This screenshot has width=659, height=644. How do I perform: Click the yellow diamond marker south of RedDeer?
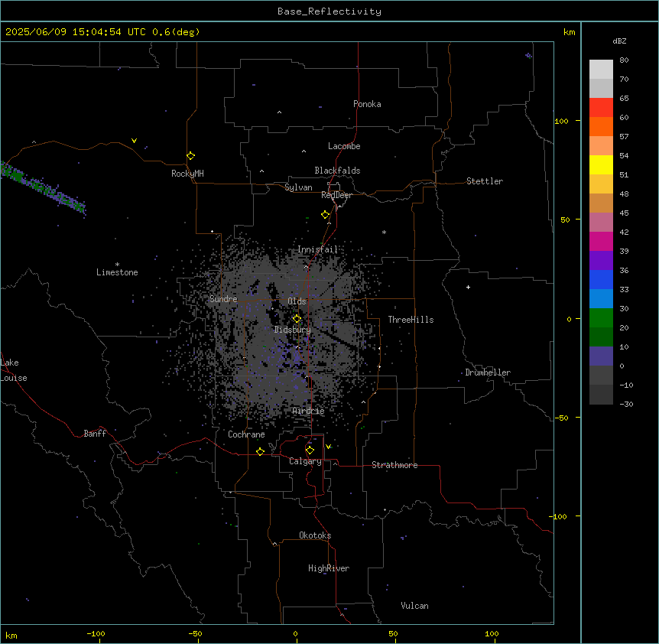pos(326,215)
